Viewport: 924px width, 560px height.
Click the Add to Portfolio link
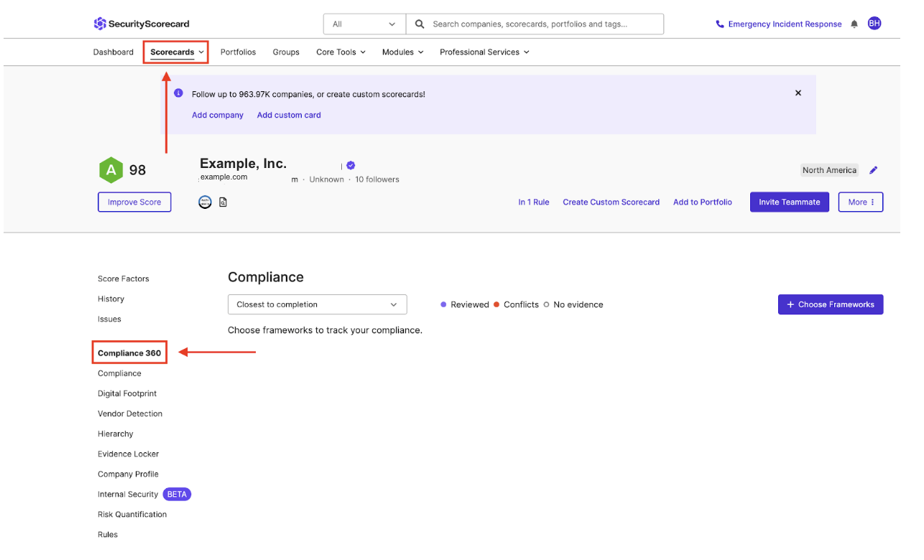pyautogui.click(x=703, y=202)
